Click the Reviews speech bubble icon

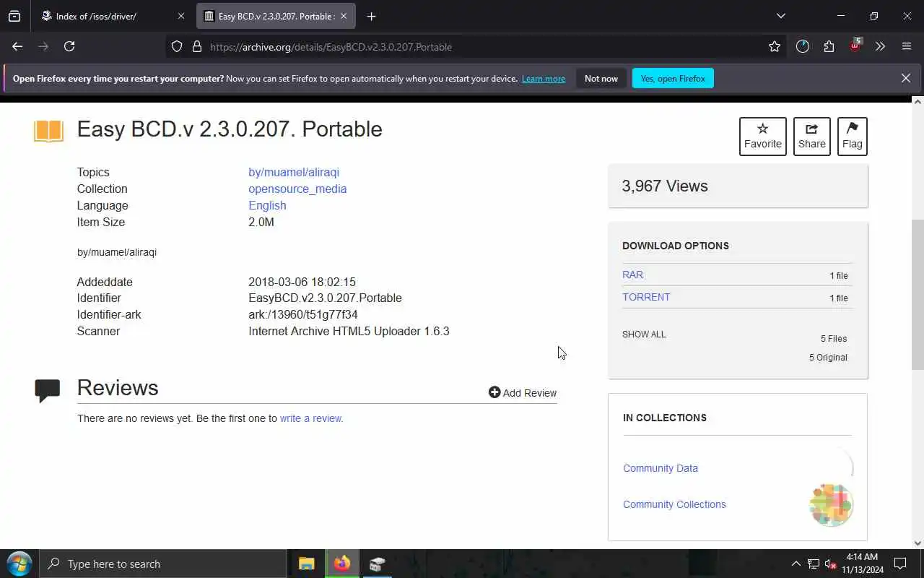coord(48,390)
